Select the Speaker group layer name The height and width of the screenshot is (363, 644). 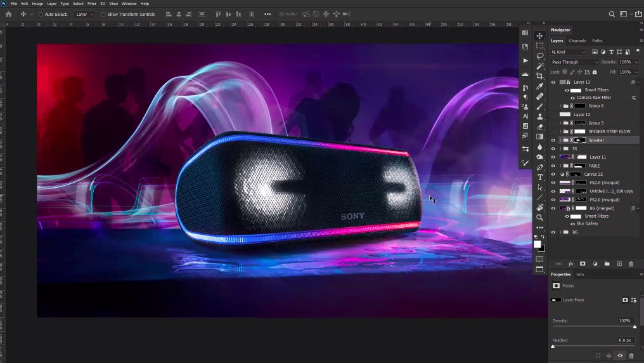click(x=596, y=140)
